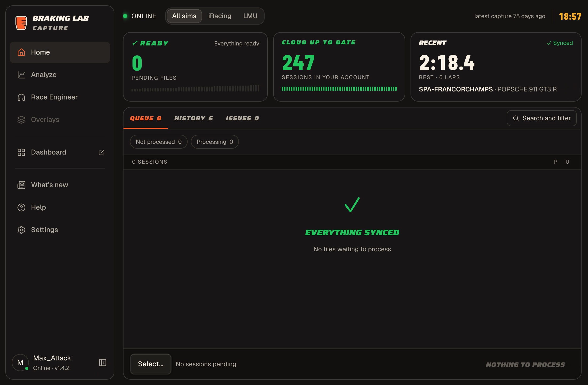Click the U column header
588x385 pixels.
pyautogui.click(x=567, y=162)
